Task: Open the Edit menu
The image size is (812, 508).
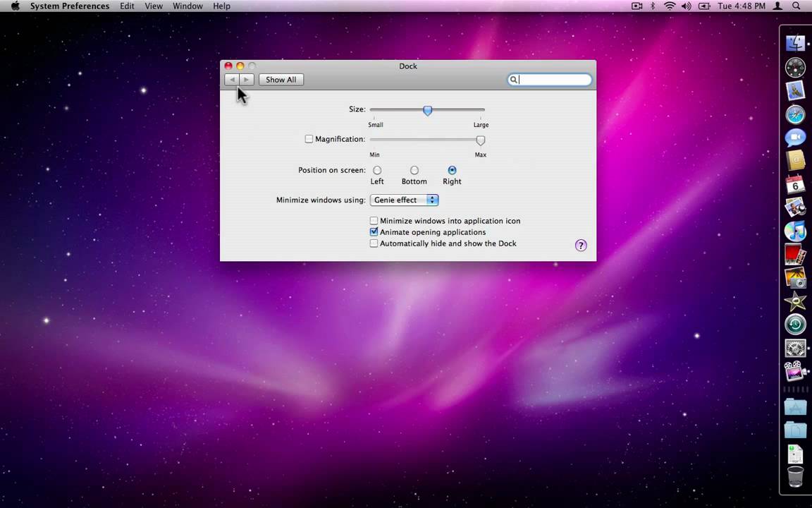Action: tap(127, 6)
